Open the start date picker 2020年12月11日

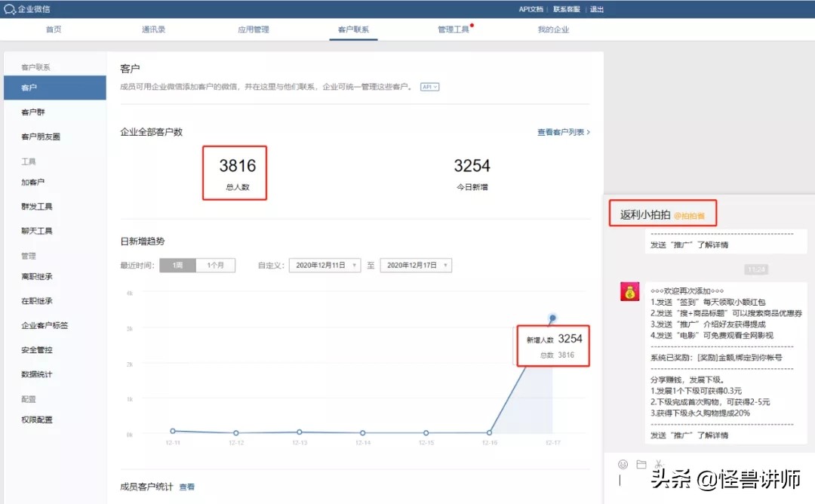pos(324,265)
